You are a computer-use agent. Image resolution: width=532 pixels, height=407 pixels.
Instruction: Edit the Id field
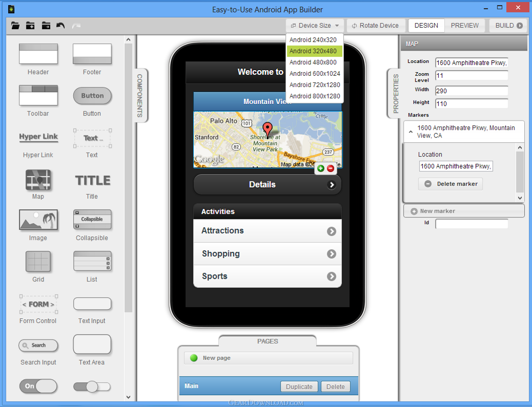pyautogui.click(x=472, y=224)
